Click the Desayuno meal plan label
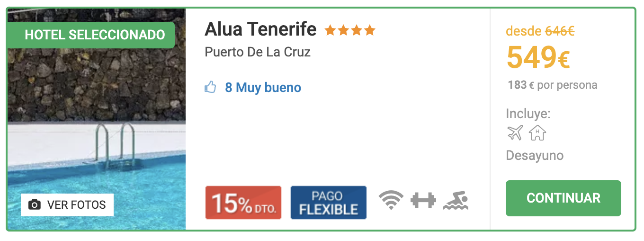This screenshot has width=644, height=241. (x=535, y=156)
